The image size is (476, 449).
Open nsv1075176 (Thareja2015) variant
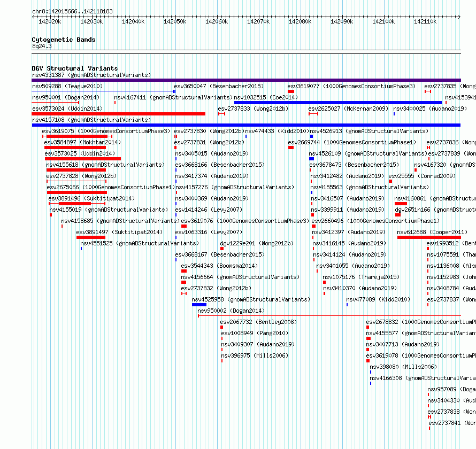click(x=361, y=277)
